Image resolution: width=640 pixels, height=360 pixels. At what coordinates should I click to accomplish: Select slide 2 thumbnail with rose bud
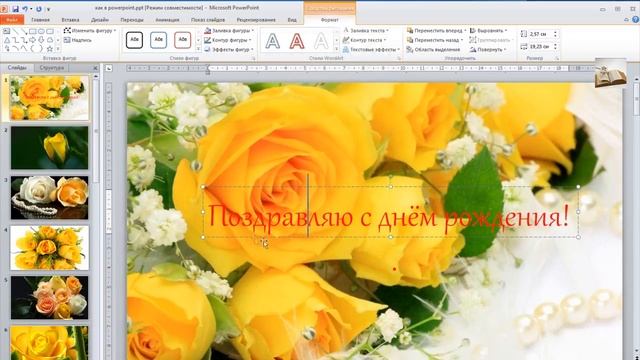[x=49, y=147]
